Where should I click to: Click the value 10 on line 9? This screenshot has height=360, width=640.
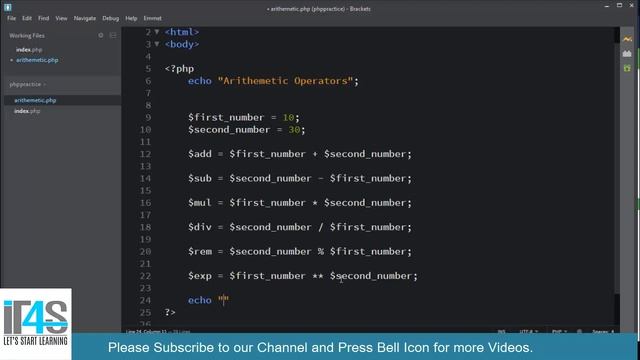[288, 118]
